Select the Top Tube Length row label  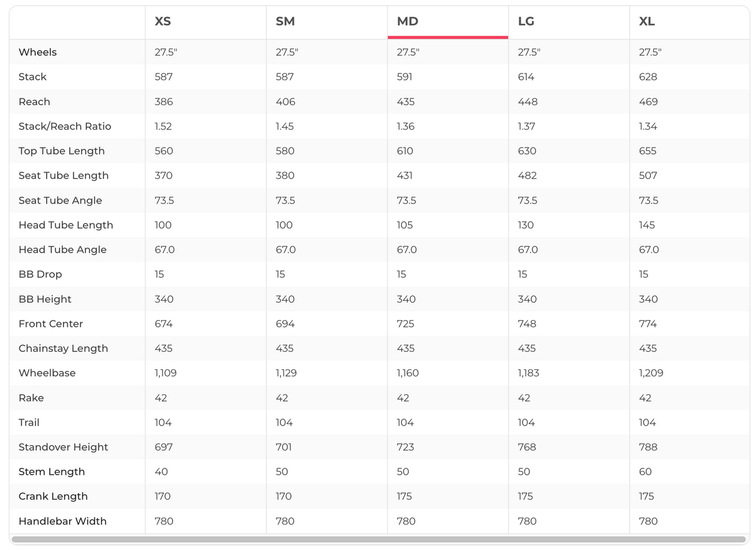[x=62, y=151]
